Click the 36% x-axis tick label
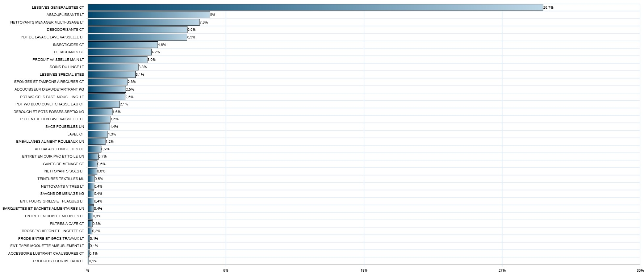644x276 pixels. click(x=640, y=270)
